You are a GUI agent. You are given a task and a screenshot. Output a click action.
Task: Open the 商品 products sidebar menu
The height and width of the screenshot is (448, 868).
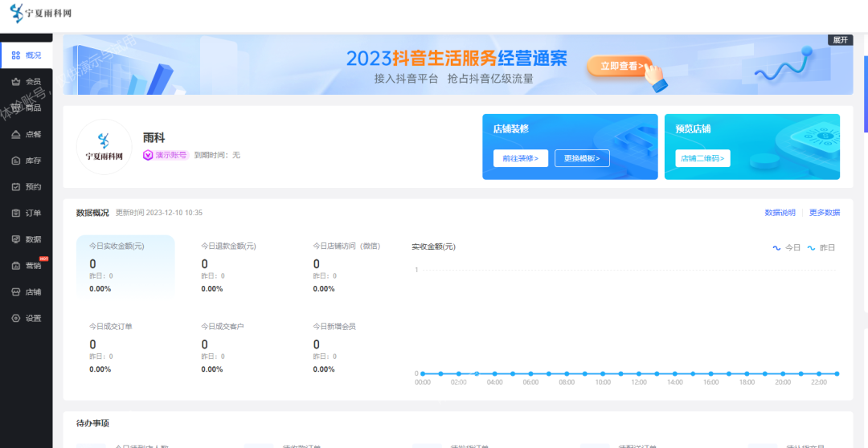point(26,108)
